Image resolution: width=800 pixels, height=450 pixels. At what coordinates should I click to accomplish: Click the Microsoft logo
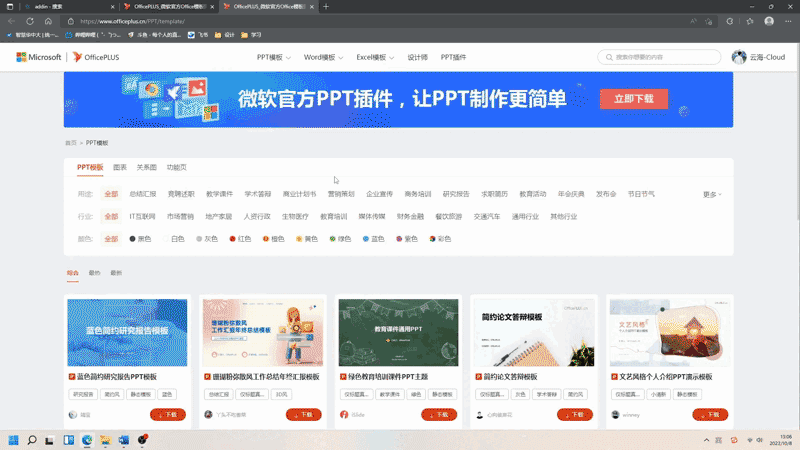coord(39,57)
